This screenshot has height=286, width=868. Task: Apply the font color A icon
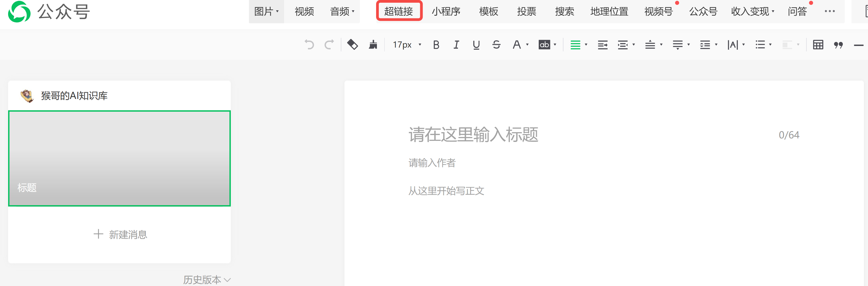pos(517,45)
